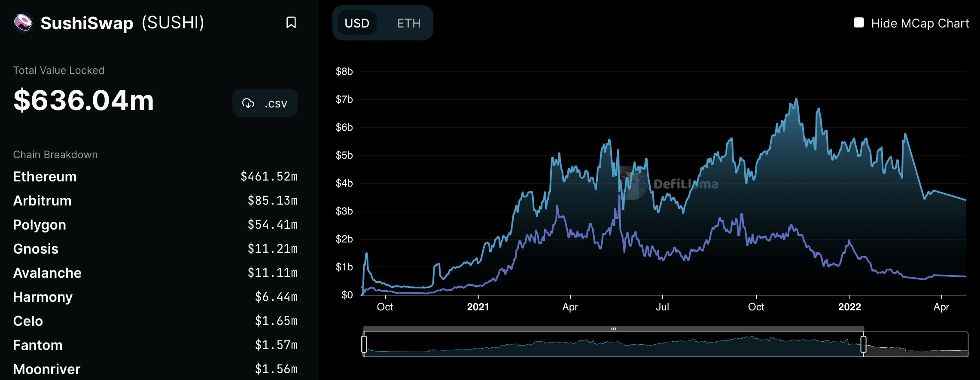This screenshot has width=980, height=380.
Task: Bookmark SushiSwap with the bookmark icon
Action: [291, 22]
